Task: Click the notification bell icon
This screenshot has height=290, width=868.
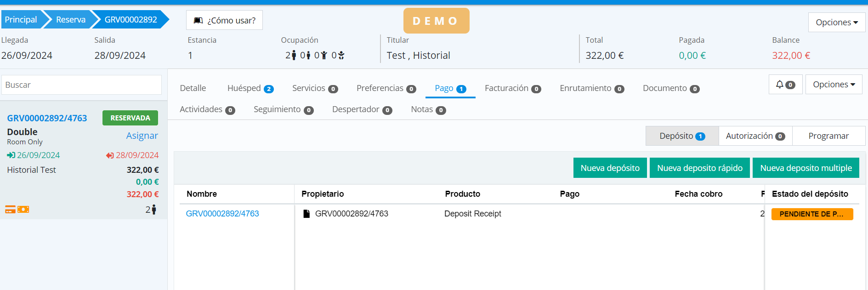Action: click(x=780, y=84)
